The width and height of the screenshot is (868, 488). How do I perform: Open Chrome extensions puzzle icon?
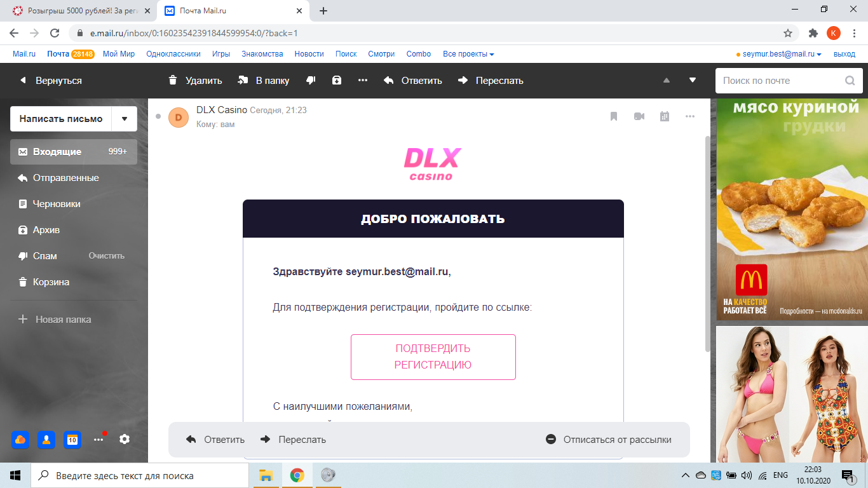[x=813, y=33]
